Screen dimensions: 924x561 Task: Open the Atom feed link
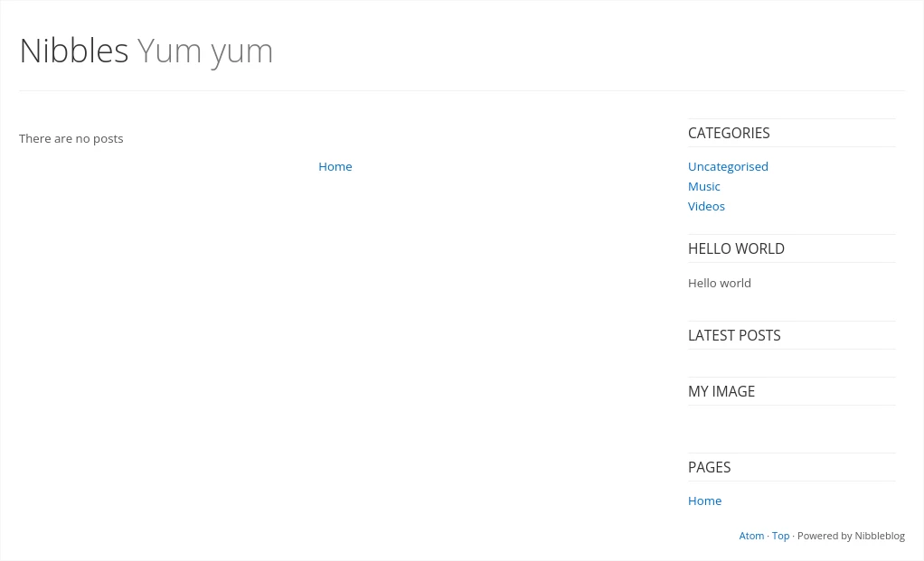(751, 536)
